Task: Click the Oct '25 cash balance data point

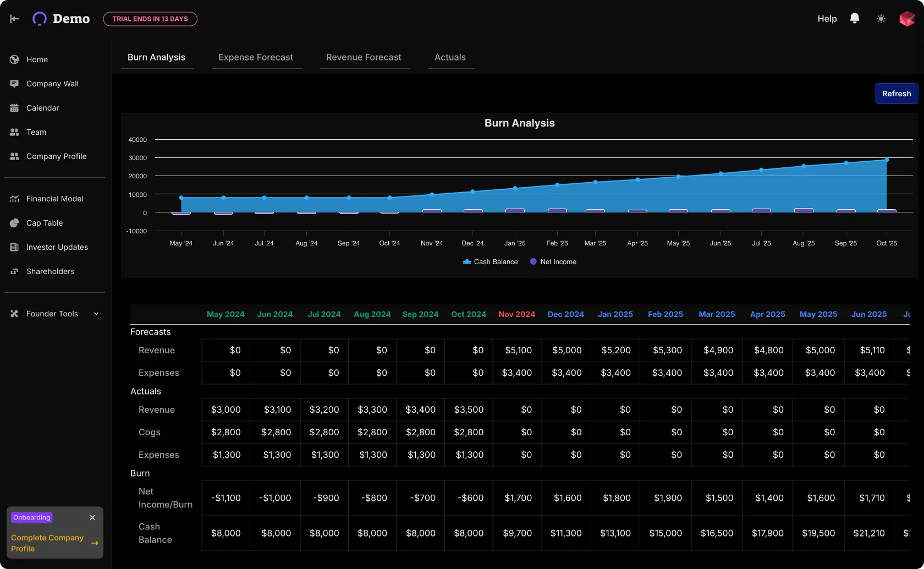Action: click(887, 160)
